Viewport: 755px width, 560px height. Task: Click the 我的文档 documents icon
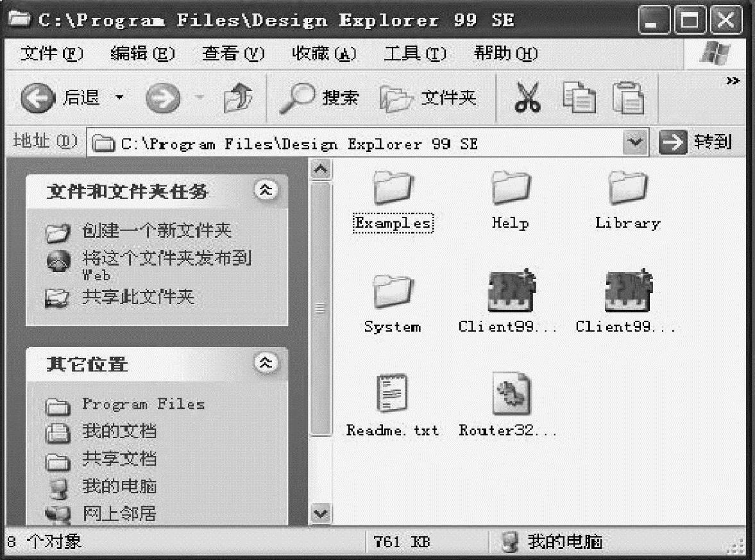58,432
